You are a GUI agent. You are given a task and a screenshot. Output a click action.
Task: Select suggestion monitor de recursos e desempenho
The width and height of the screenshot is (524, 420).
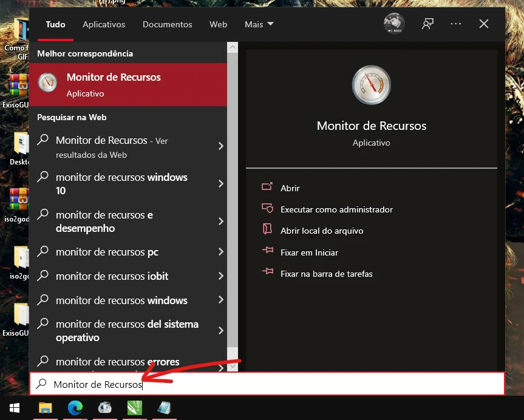(x=128, y=221)
